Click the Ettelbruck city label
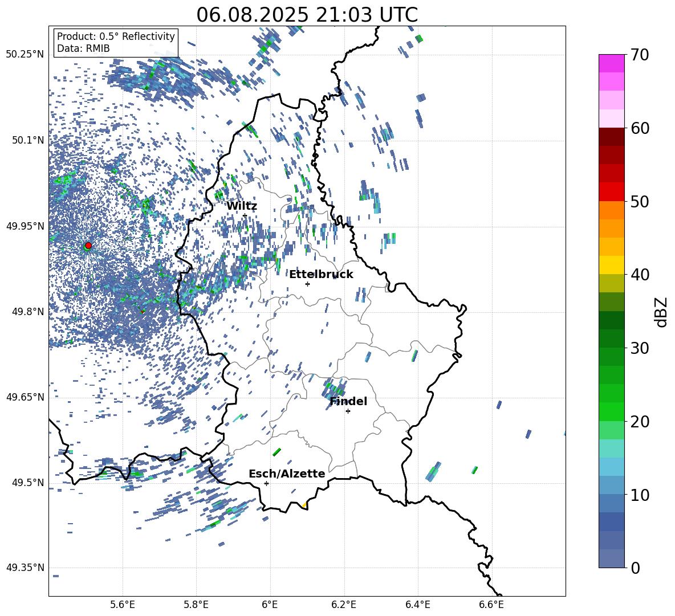The width and height of the screenshot is (675, 616). point(321,275)
